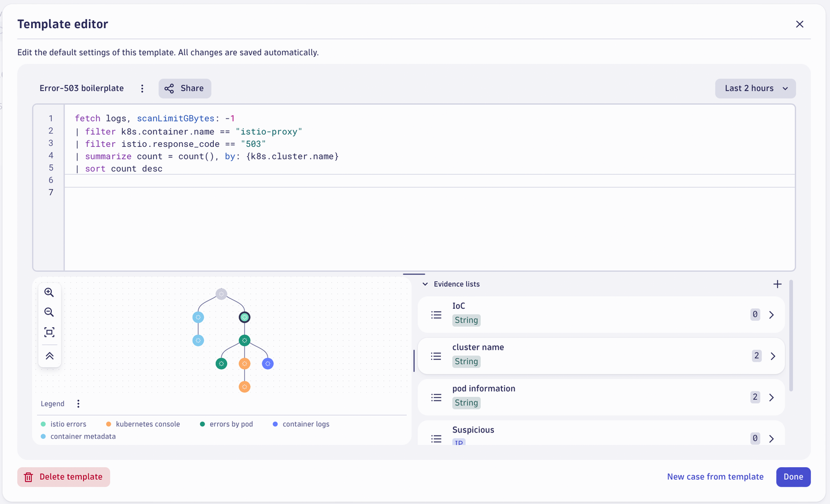Click Delete template

(x=63, y=476)
